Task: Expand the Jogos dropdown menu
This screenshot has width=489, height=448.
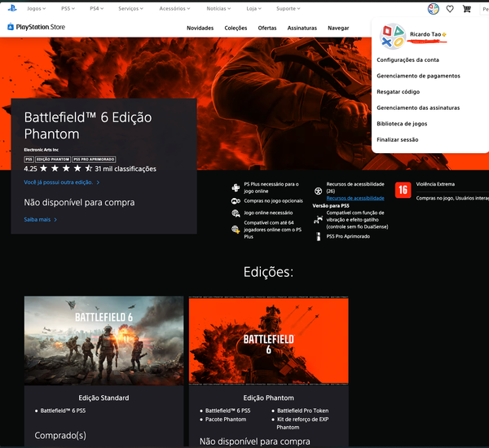Action: 37,9
